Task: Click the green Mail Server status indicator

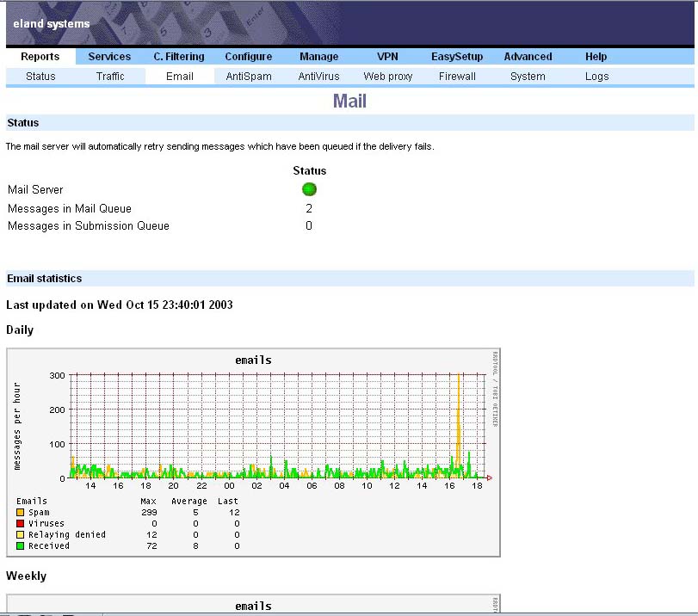Action: 309,189
